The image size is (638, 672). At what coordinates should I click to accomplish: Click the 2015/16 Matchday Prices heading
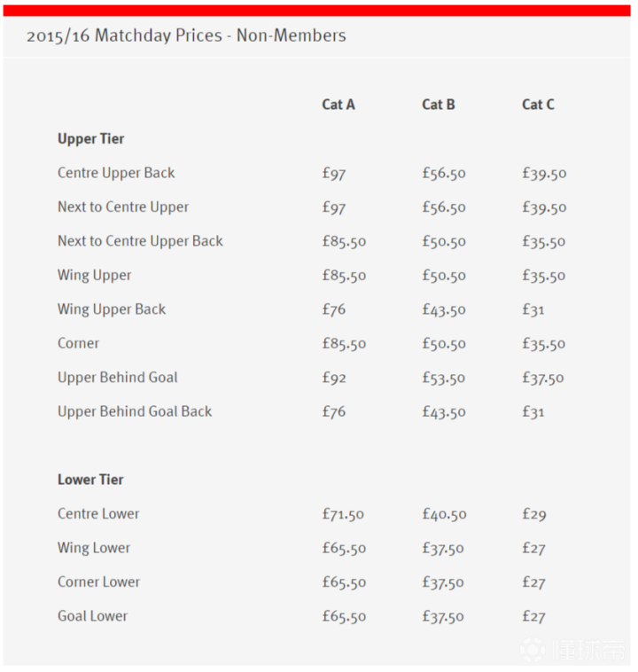(x=186, y=36)
